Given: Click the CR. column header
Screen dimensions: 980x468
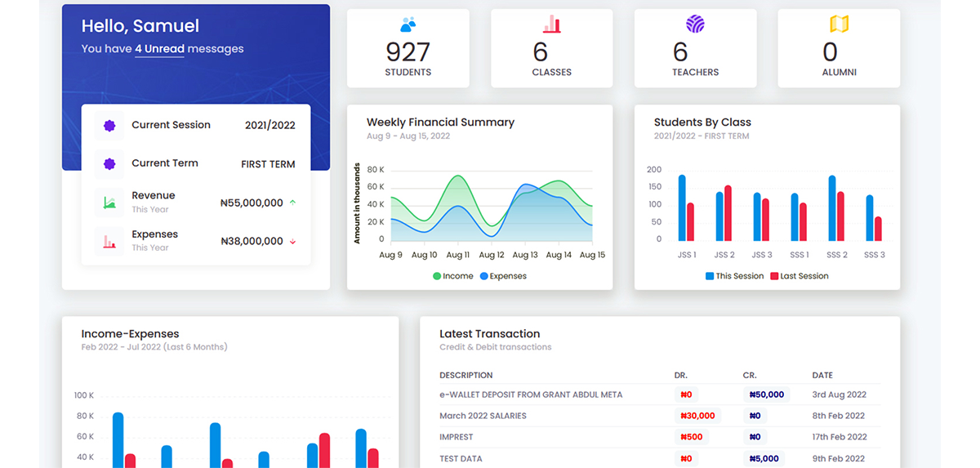Looking at the screenshot, I should [x=750, y=376].
